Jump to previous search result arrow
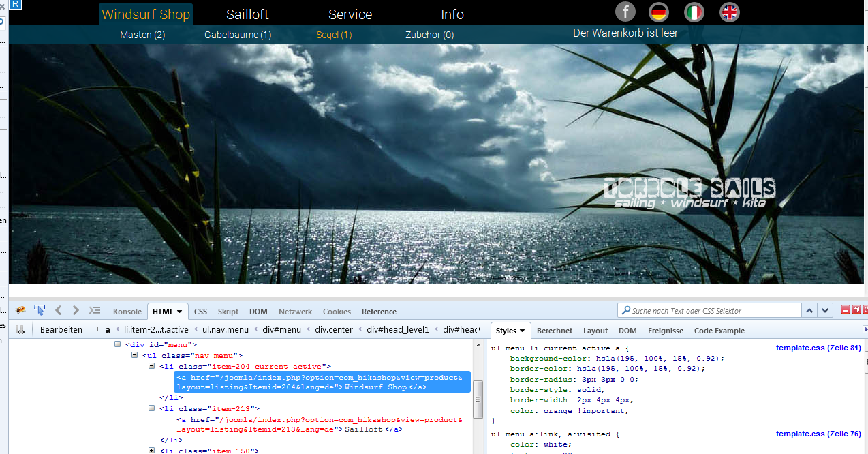This screenshot has height=454, width=868. (809, 310)
